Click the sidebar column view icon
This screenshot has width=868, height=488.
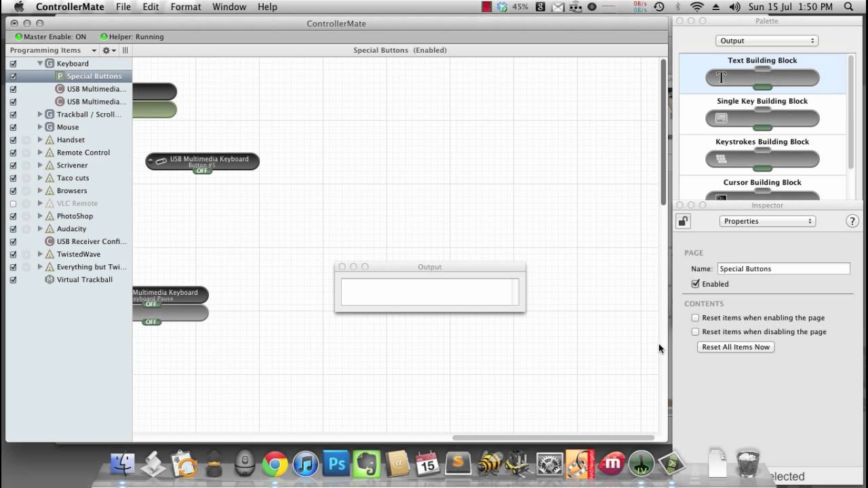pyautogui.click(x=125, y=50)
